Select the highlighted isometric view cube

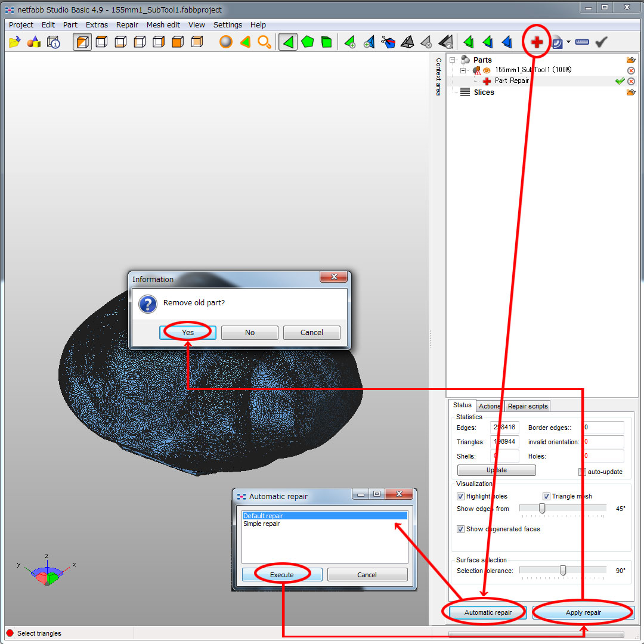coord(82,42)
